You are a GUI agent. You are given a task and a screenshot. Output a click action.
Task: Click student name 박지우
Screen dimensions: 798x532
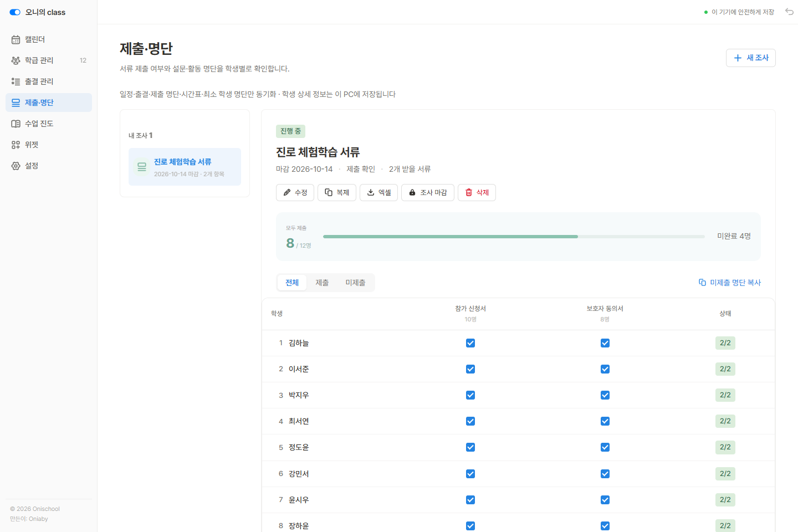point(299,395)
